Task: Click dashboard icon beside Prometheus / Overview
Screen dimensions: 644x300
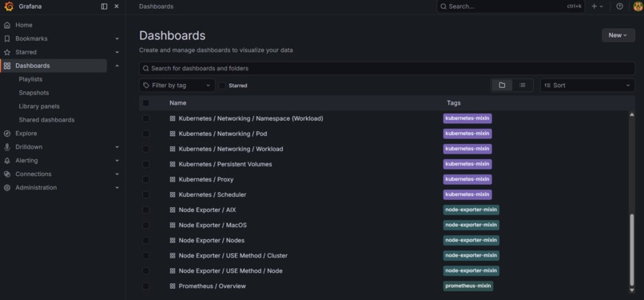Action: pos(173,286)
